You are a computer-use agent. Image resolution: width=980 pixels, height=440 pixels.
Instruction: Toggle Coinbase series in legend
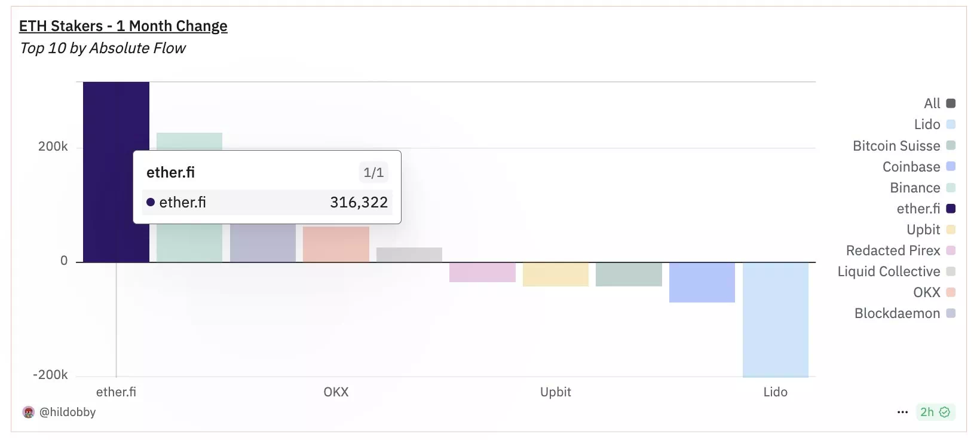pos(912,167)
